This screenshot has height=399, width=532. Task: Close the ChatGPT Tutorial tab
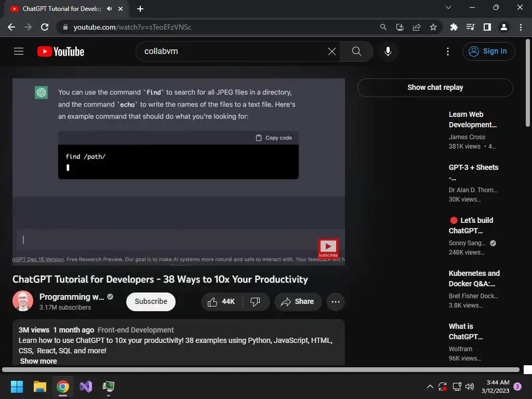[121, 9]
